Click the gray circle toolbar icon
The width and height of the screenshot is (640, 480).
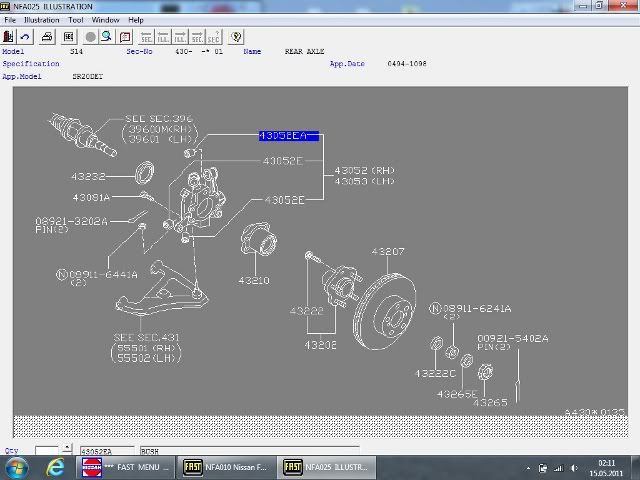90,37
